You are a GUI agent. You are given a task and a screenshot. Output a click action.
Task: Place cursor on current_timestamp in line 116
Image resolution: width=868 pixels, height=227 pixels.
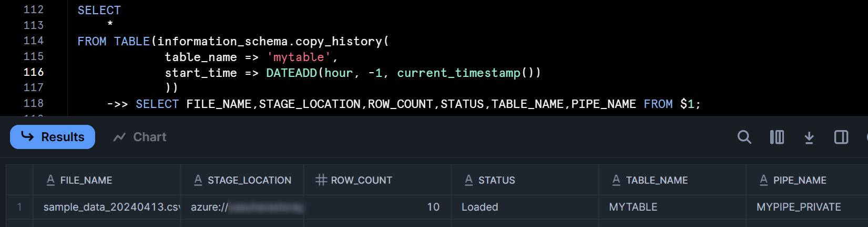[458, 73]
